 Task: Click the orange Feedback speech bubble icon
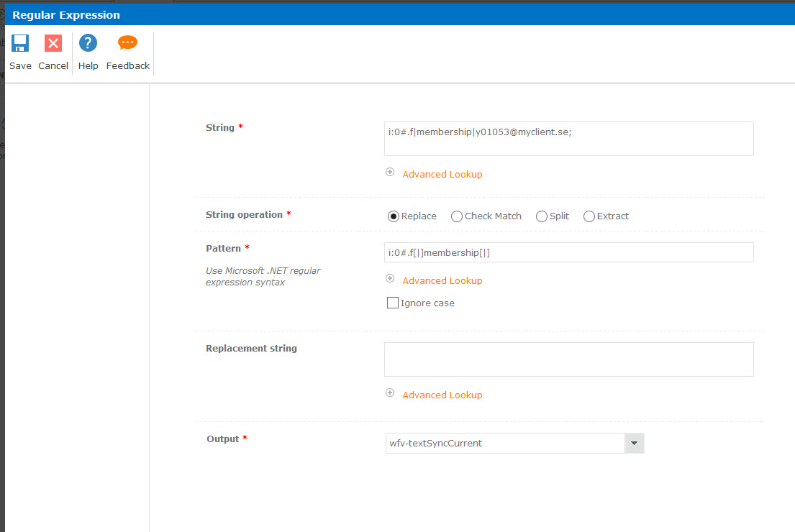128,43
